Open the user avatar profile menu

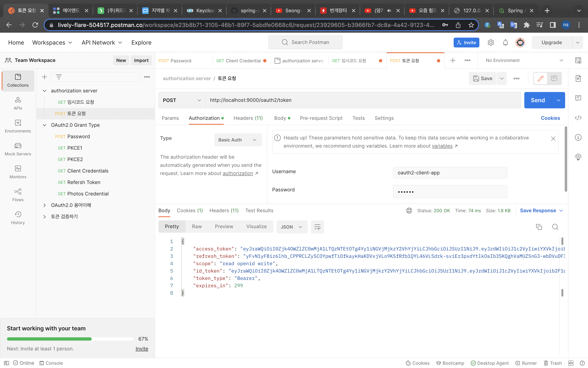pyautogui.click(x=520, y=42)
